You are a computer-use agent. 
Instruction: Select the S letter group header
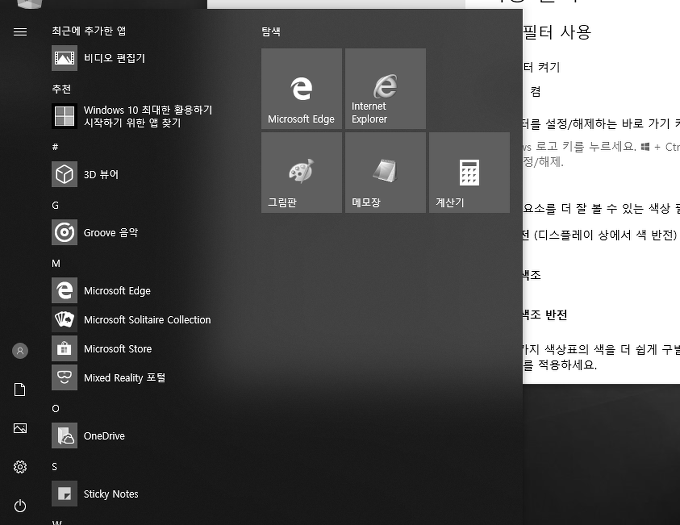pos(54,466)
